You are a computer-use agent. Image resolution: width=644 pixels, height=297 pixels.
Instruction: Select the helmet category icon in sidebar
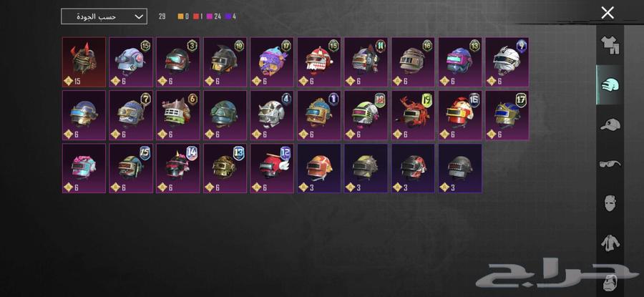(610, 85)
